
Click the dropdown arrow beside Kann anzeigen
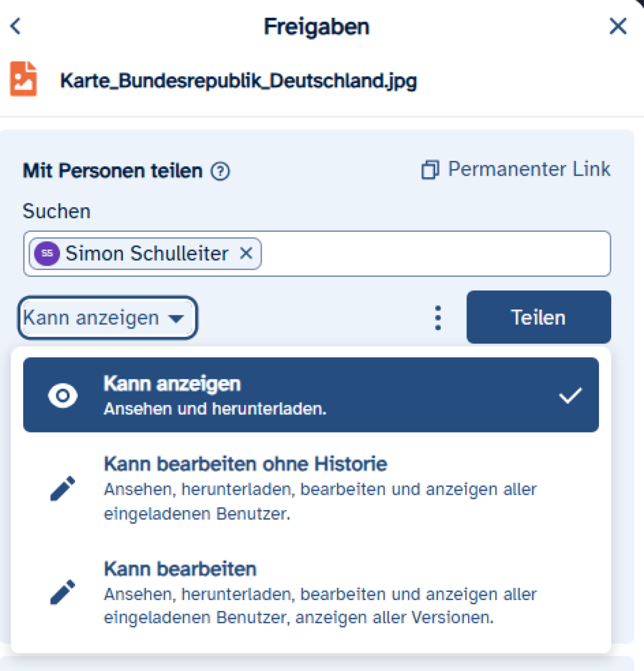tap(176, 318)
